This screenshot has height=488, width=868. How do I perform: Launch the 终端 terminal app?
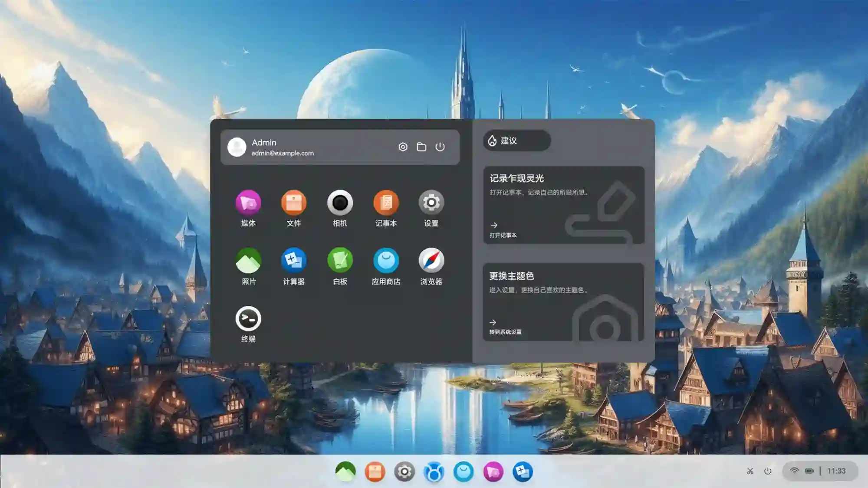coord(248,319)
